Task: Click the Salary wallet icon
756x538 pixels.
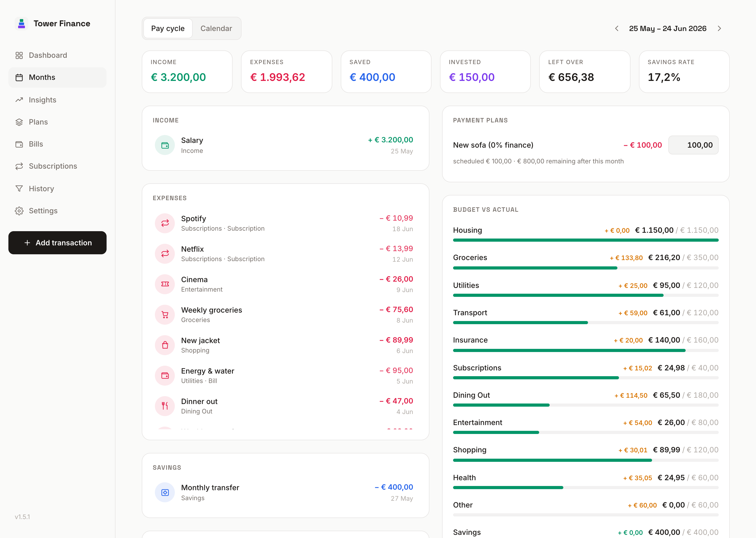Action: click(x=165, y=145)
